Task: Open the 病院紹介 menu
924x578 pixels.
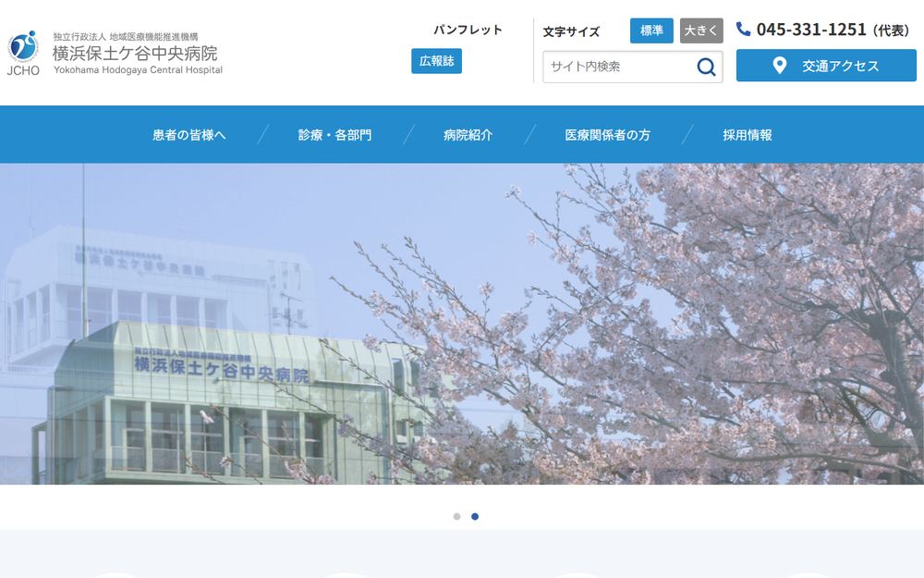Action: click(468, 135)
